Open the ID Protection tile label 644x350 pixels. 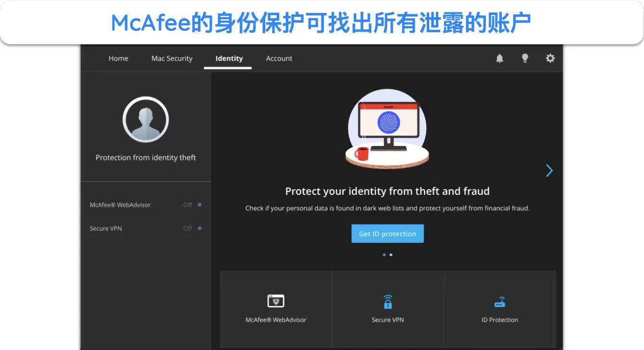click(500, 320)
